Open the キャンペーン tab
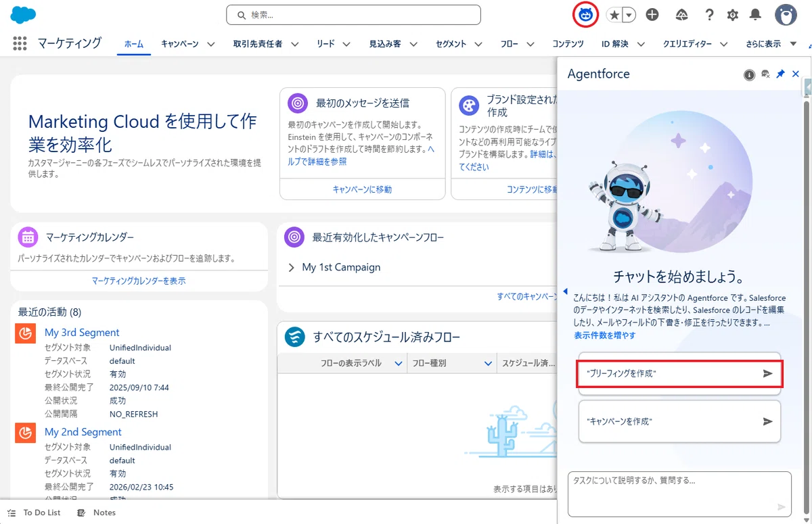Image resolution: width=812 pixels, height=524 pixels. coord(180,44)
